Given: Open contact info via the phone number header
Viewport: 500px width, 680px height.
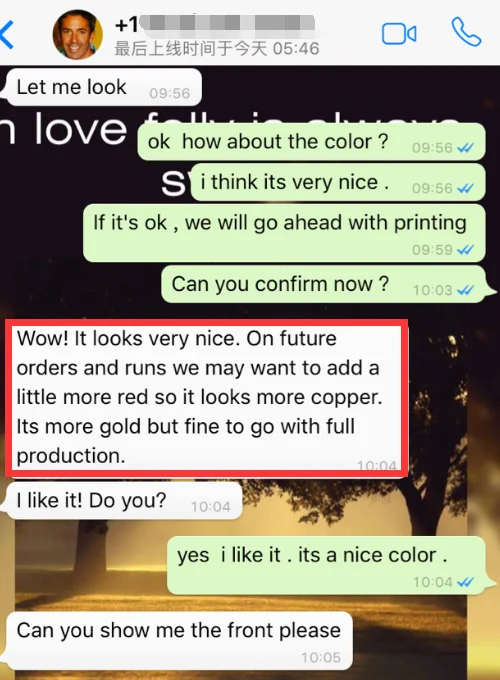Looking at the screenshot, I should [215, 23].
